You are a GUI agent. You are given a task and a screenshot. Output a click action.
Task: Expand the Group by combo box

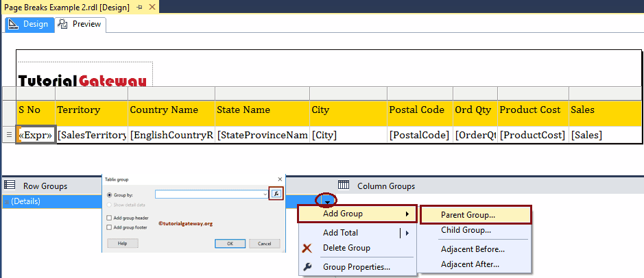pos(265,194)
